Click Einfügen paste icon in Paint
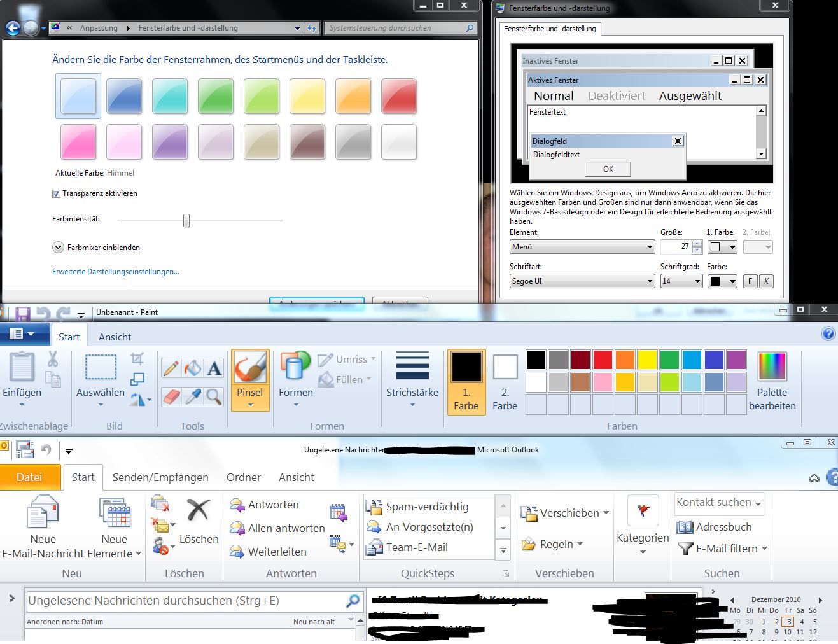 click(x=22, y=367)
